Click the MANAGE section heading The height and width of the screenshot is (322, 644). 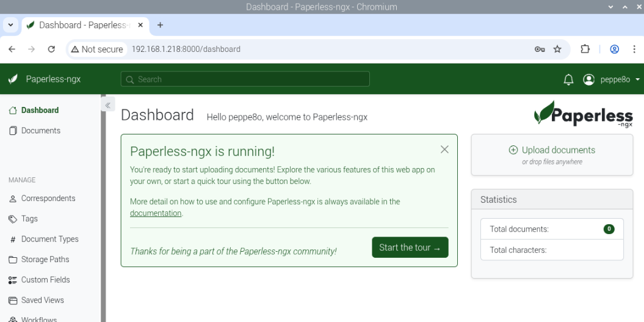coord(22,180)
